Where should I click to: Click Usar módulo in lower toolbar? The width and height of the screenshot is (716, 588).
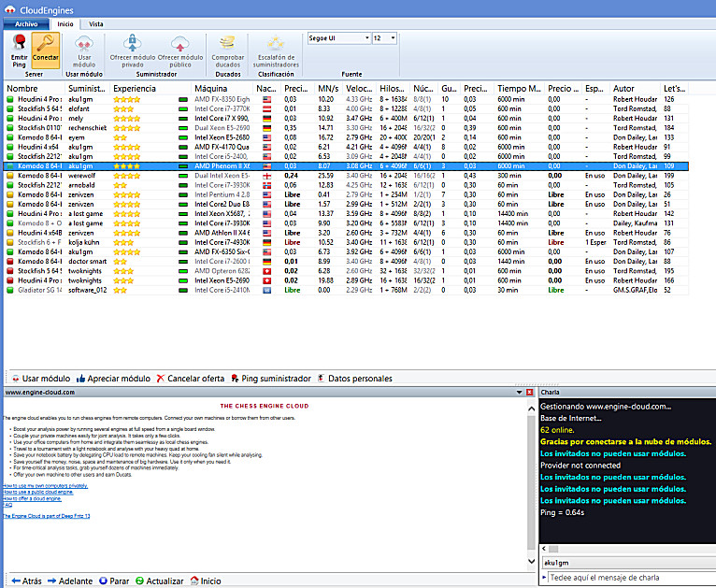[x=40, y=379]
